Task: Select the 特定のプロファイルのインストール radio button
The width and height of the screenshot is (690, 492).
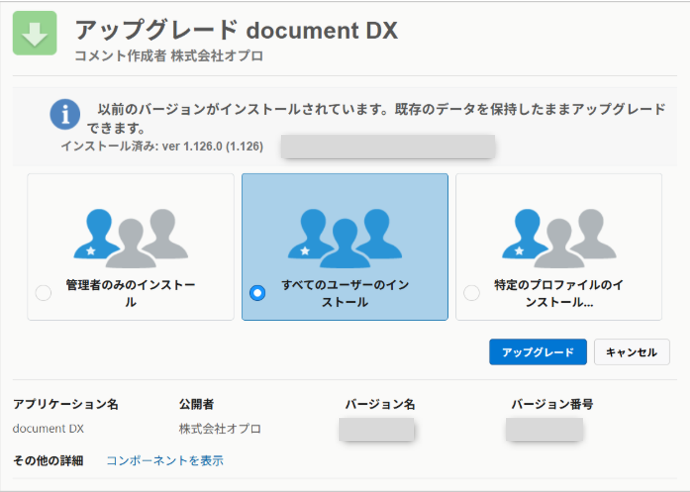Action: pos(471,293)
